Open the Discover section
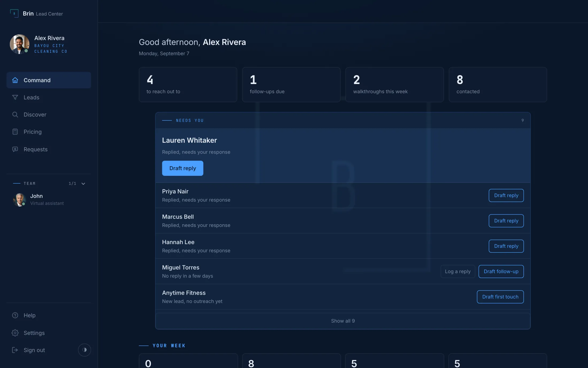Screen dimensions: 588x368 point(49,115)
